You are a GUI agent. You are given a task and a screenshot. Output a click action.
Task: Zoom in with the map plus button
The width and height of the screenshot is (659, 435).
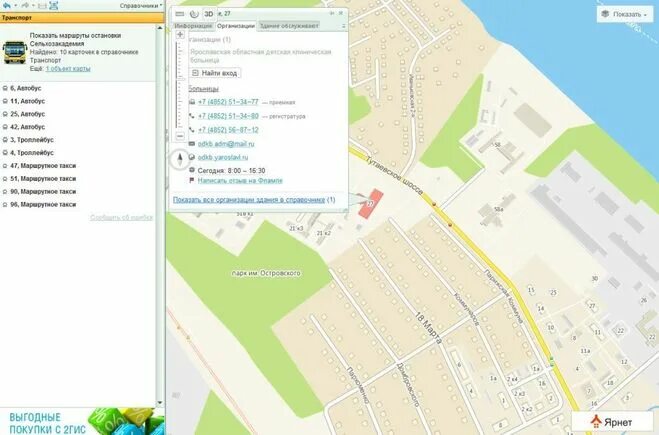pos(180,34)
